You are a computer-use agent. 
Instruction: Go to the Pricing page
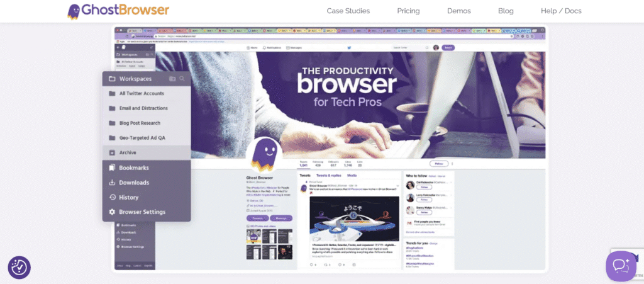(x=408, y=11)
